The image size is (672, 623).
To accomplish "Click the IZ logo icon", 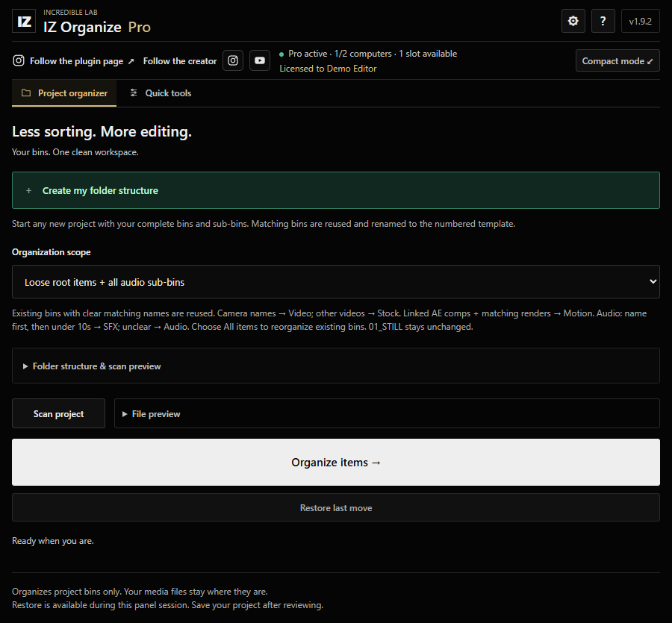I will pos(24,21).
